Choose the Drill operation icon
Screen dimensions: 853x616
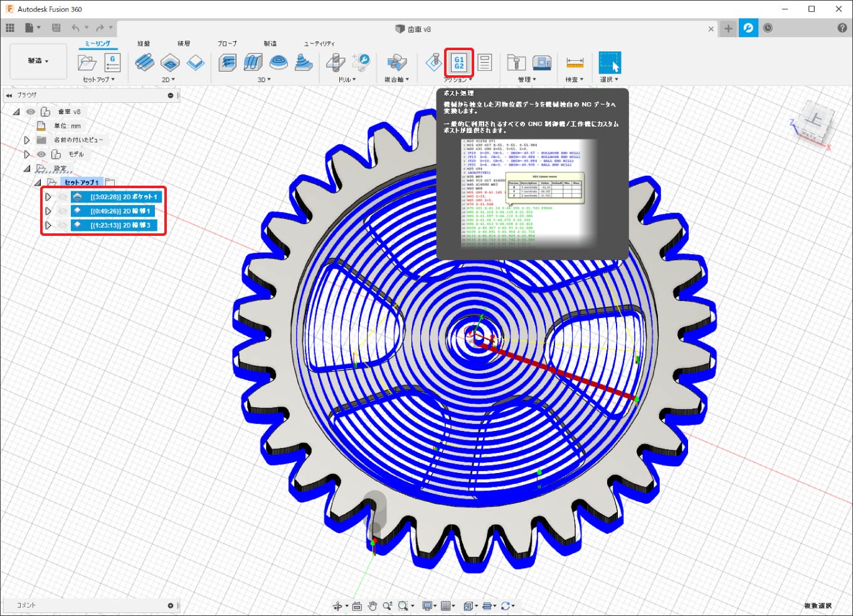pos(336,63)
